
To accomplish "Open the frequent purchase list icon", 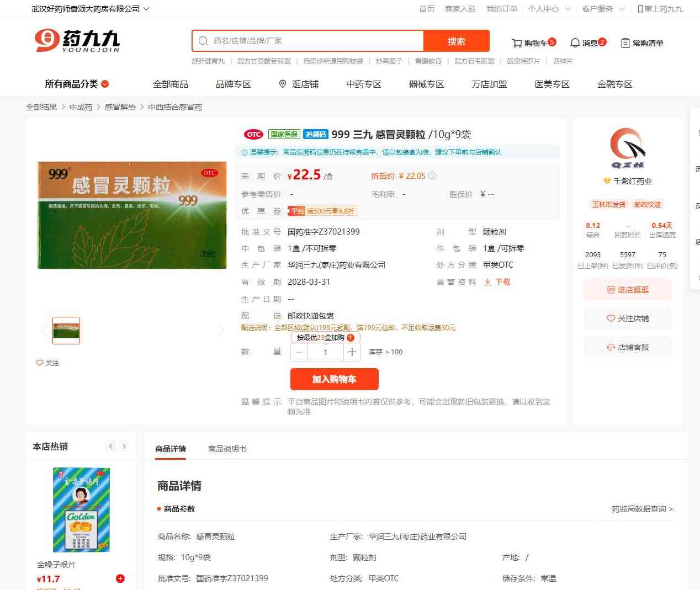I will pyautogui.click(x=625, y=43).
